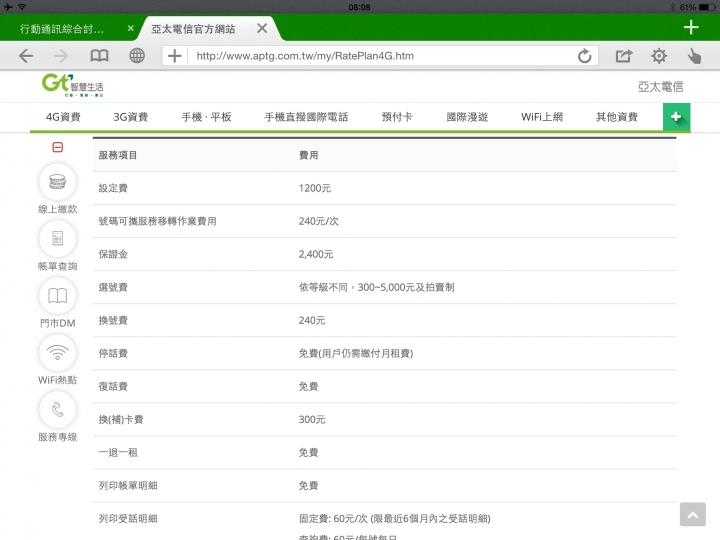
Task: Expand the green plus menu button
Action: [x=676, y=117]
